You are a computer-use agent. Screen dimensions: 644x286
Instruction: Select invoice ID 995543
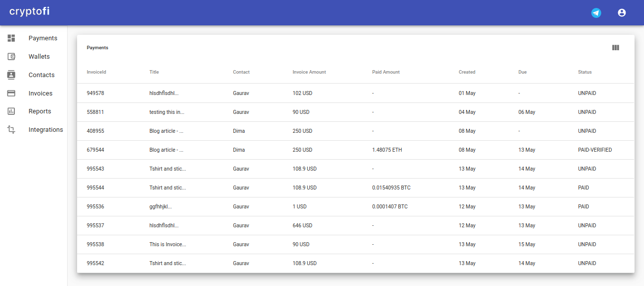pyautogui.click(x=95, y=169)
